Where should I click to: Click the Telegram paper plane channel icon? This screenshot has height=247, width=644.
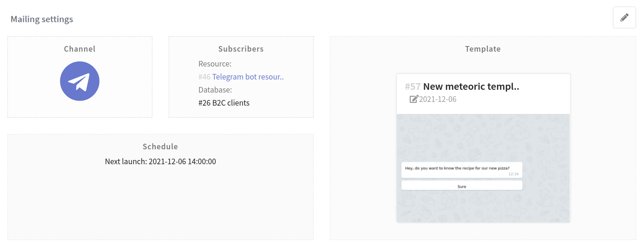[x=79, y=81]
